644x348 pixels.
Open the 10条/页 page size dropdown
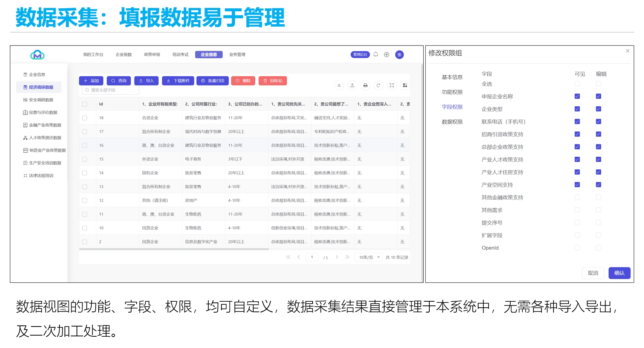tap(369, 257)
